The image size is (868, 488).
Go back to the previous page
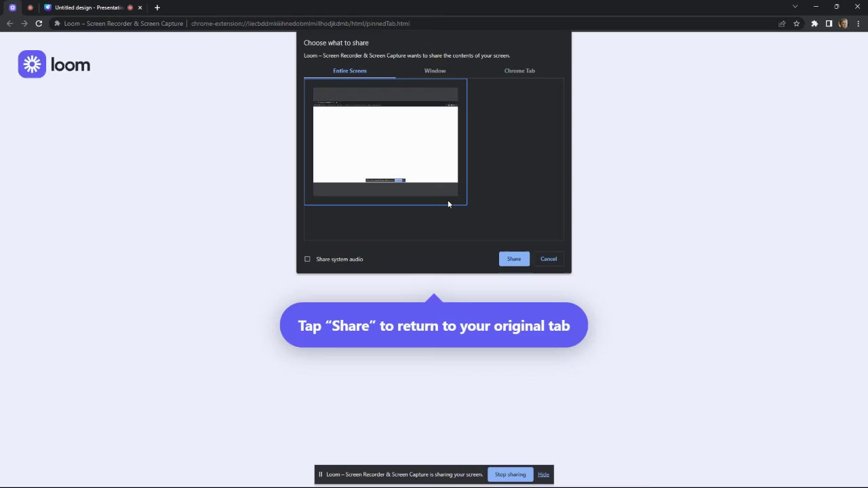pos(9,23)
